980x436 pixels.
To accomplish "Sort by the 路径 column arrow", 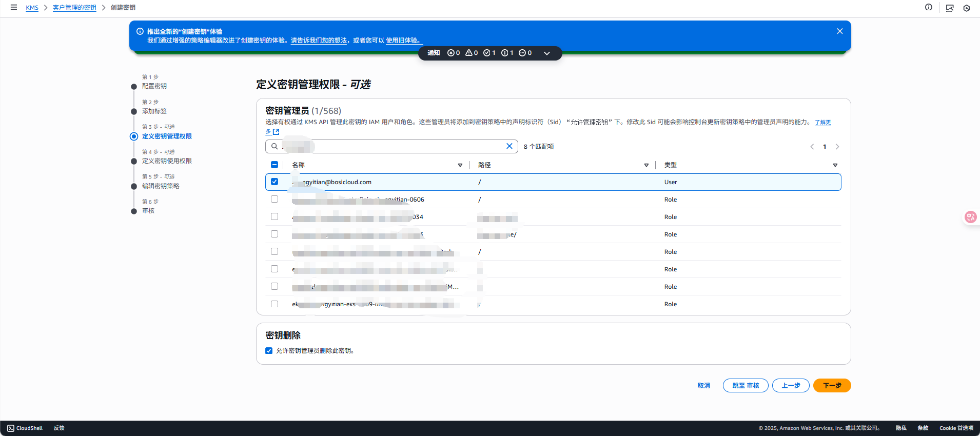I will [646, 165].
